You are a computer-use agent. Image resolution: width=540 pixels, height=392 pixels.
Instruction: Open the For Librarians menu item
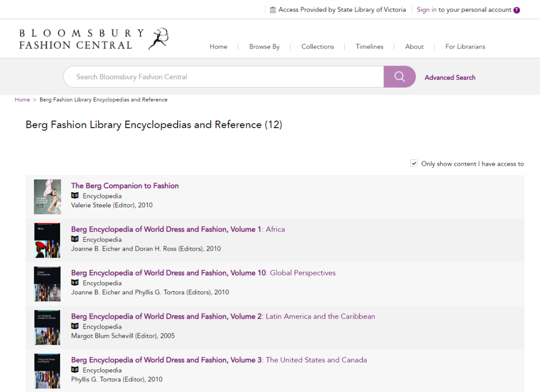465,46
